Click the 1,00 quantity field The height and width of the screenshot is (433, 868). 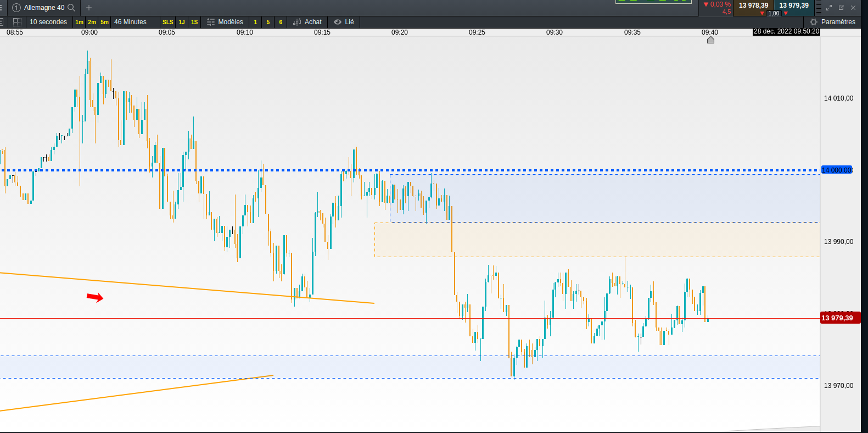tap(774, 13)
